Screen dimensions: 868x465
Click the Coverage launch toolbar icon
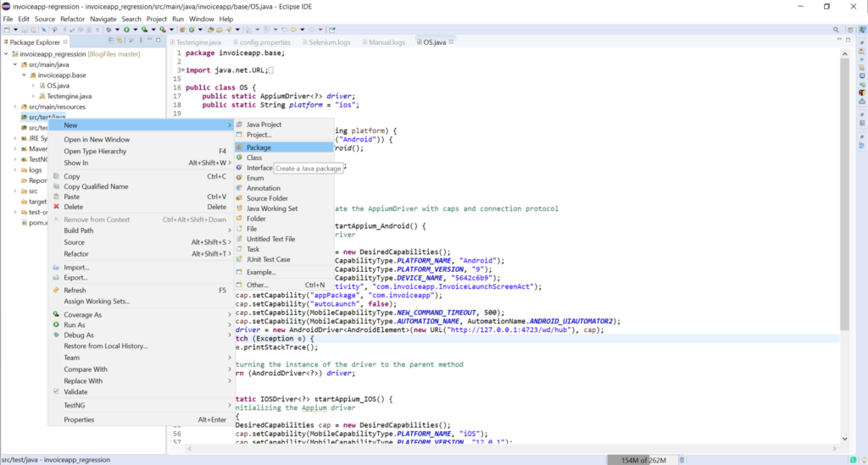click(x=144, y=30)
